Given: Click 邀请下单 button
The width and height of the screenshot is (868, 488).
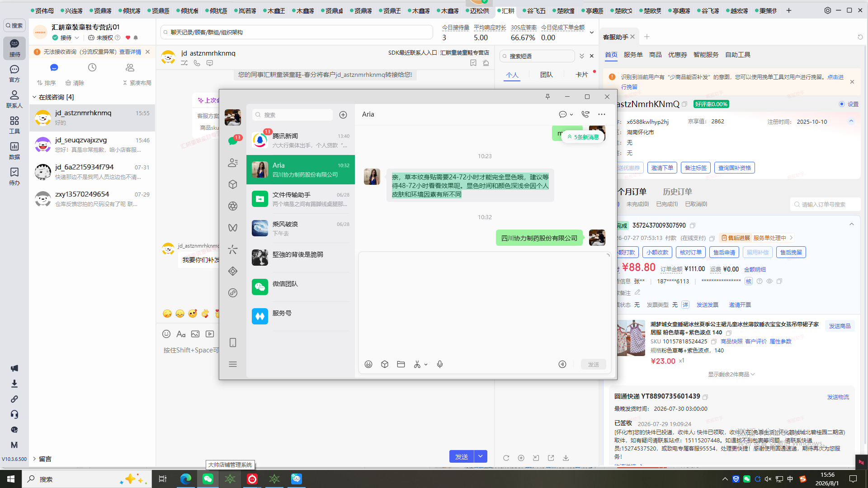Looking at the screenshot, I should pos(662,168).
